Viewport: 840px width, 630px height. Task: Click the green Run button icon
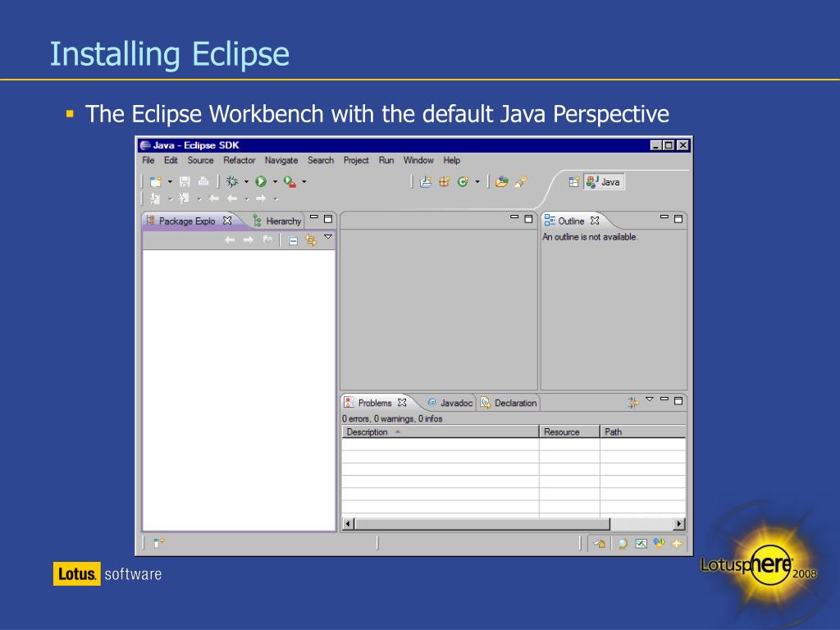coord(261,182)
